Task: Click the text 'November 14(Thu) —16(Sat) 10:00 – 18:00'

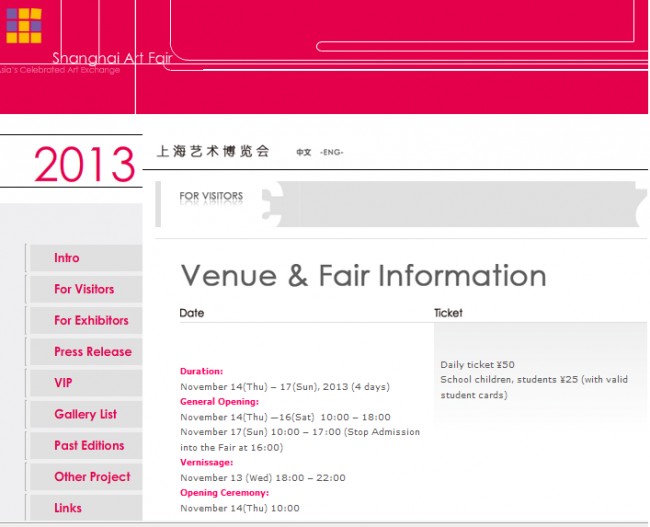Action: [x=285, y=417]
